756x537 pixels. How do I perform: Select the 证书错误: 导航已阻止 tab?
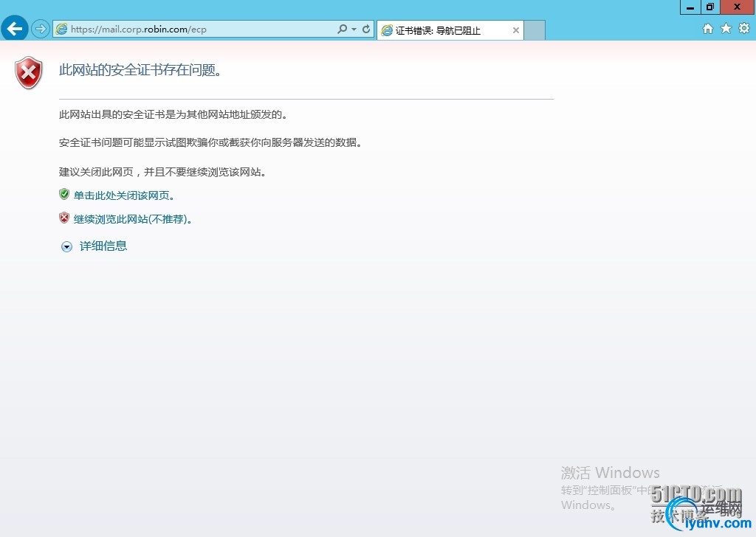pyautogui.click(x=450, y=30)
